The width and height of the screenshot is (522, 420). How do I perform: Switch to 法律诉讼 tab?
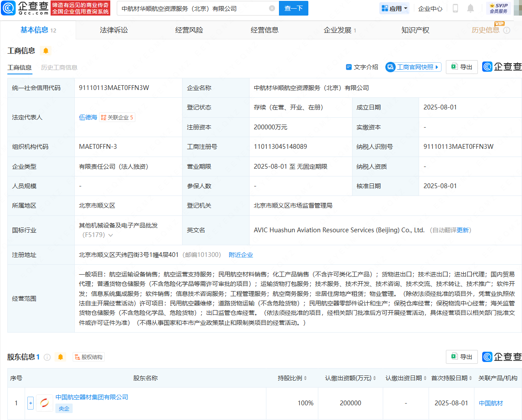pyautogui.click(x=114, y=30)
